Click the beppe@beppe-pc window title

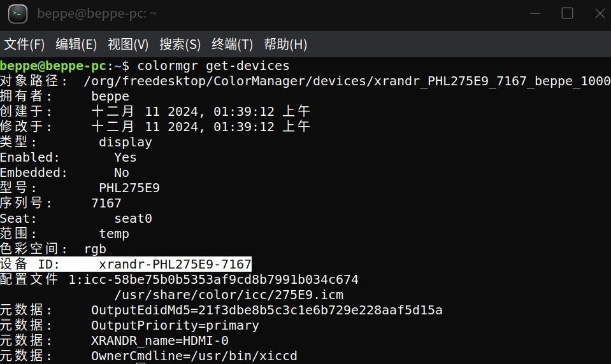(x=97, y=13)
